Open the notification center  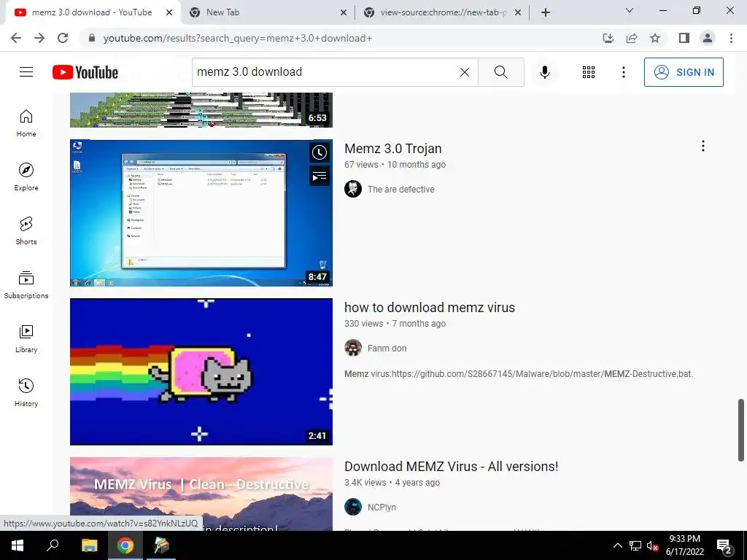coord(724,546)
